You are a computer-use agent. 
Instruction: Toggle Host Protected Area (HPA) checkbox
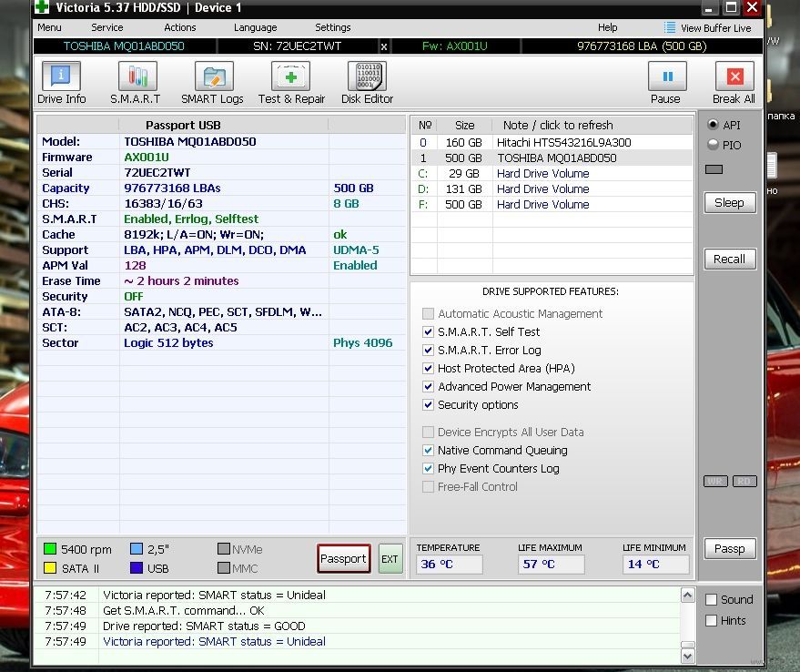[428, 368]
